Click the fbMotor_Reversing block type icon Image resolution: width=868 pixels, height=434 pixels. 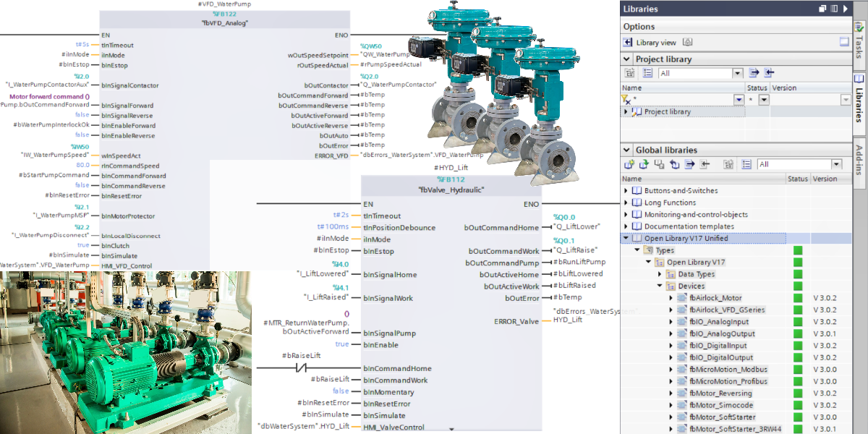[x=682, y=393]
